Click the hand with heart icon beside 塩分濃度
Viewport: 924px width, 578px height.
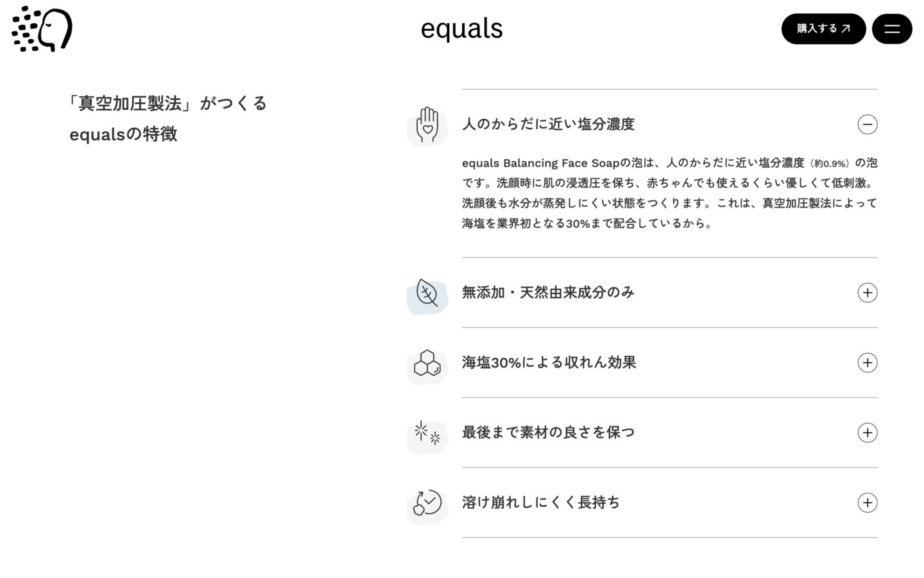pyautogui.click(x=427, y=125)
